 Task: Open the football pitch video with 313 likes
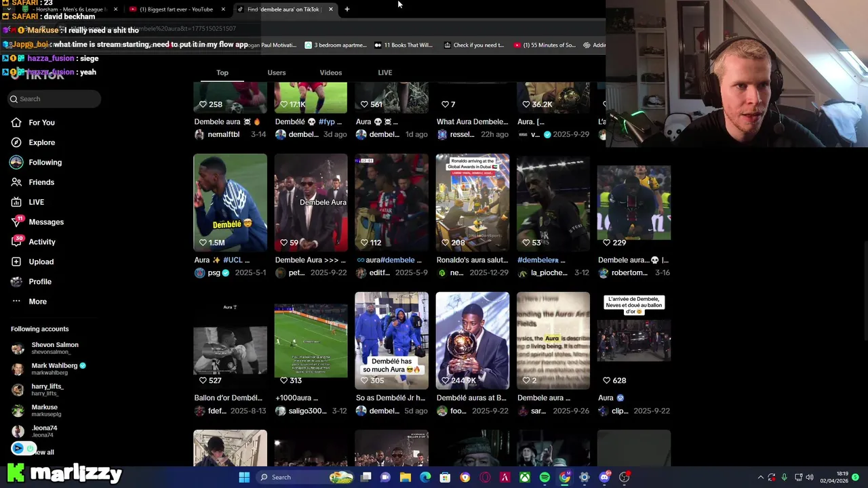coord(311,341)
